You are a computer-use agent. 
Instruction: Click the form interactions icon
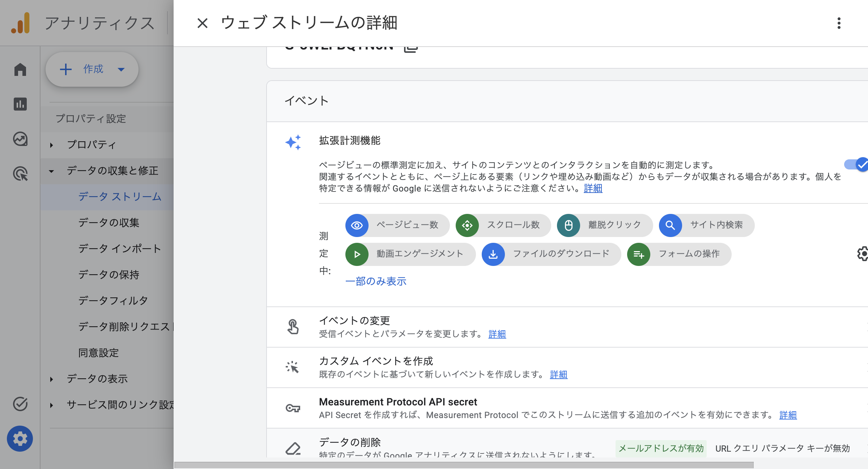tap(639, 254)
